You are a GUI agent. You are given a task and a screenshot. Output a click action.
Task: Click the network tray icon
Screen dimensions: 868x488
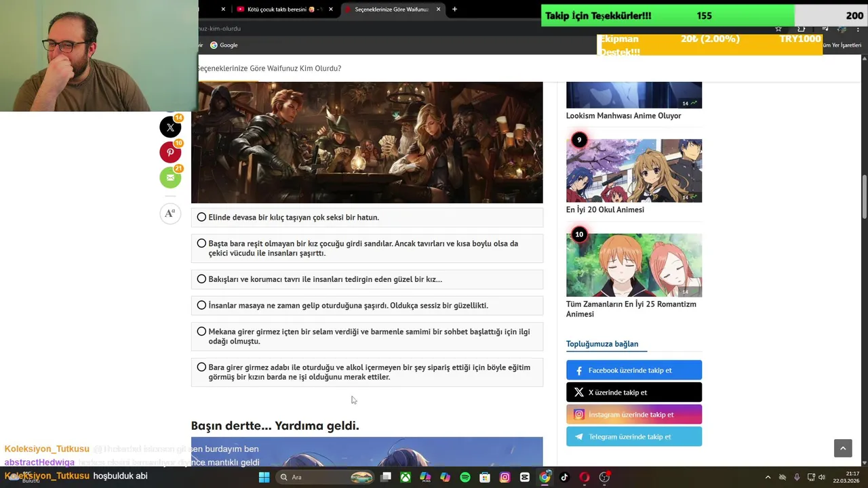point(810,477)
